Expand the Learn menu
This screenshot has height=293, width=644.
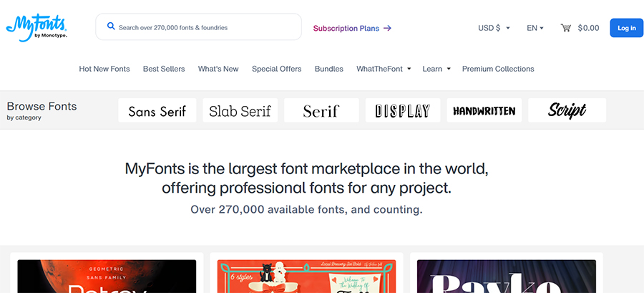[436, 69]
